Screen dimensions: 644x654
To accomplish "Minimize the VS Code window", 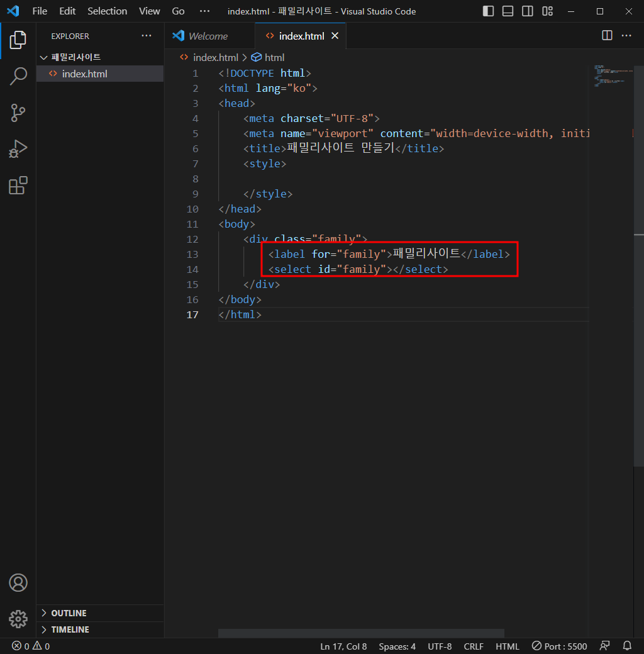I will (x=571, y=11).
